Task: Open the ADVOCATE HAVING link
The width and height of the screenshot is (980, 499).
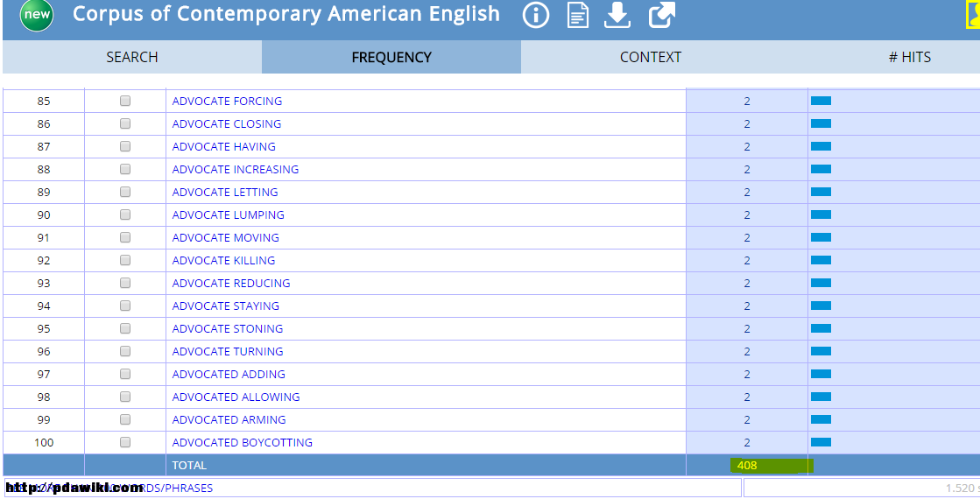Action: click(223, 147)
